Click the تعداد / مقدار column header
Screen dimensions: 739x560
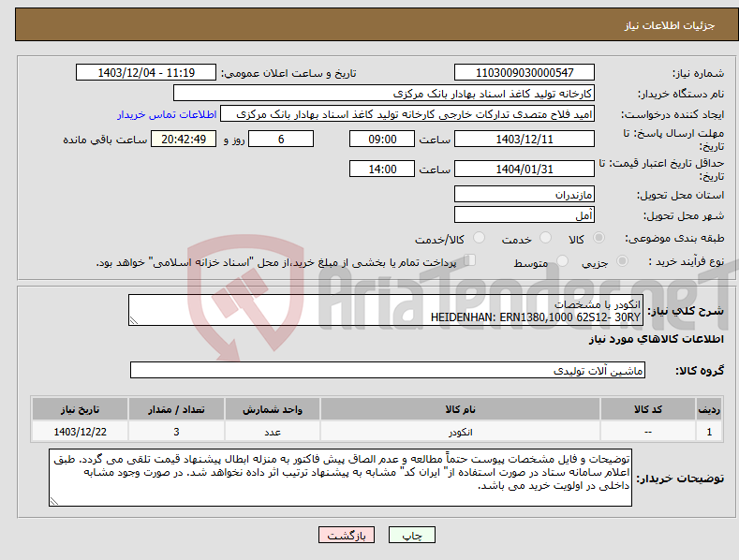click(176, 409)
